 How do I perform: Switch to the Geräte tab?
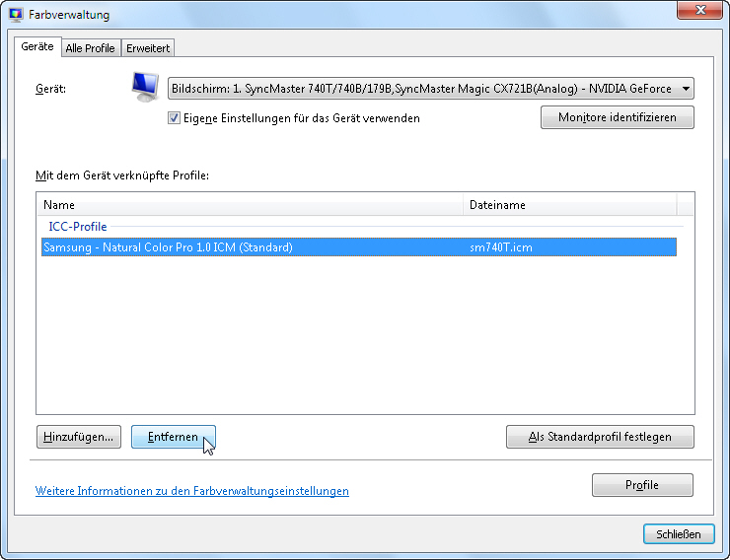click(37, 47)
